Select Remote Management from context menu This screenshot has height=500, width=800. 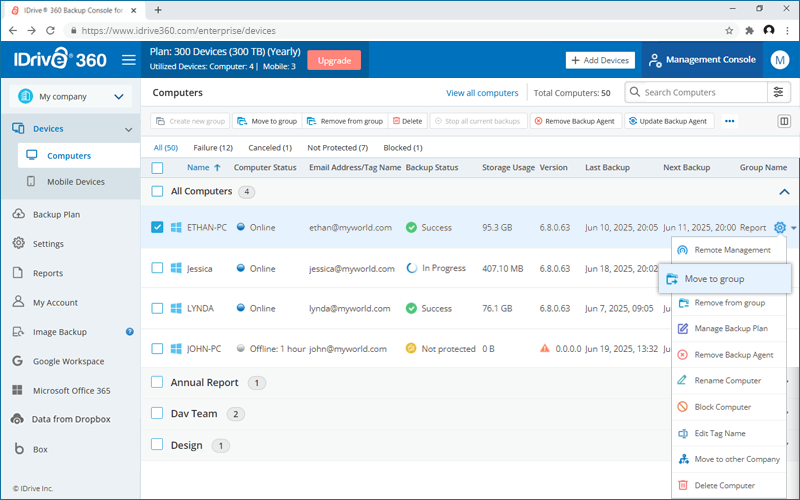[729, 250]
